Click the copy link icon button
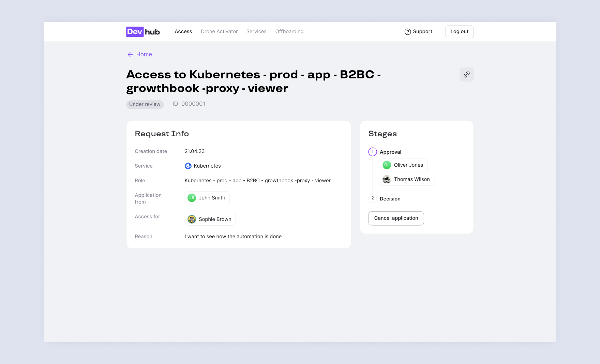Viewport: 600px width, 364px height. pyautogui.click(x=466, y=75)
